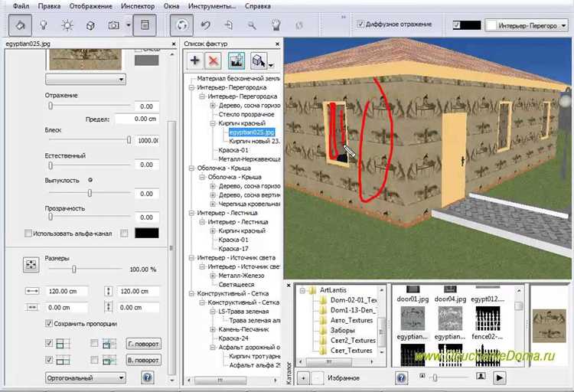
Task: Click the select-material cube cursor icon
Action: [259, 60]
